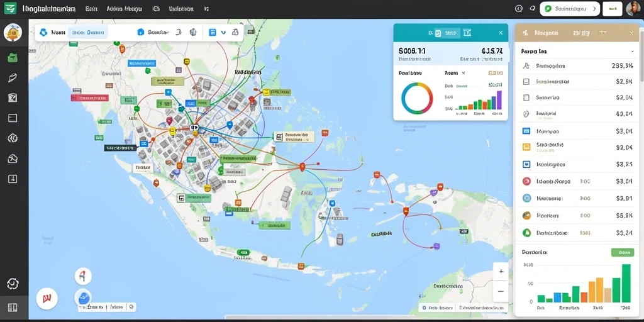Open the crossed-box icon in left sidebar
The width and height of the screenshot is (644, 322).
point(13,97)
